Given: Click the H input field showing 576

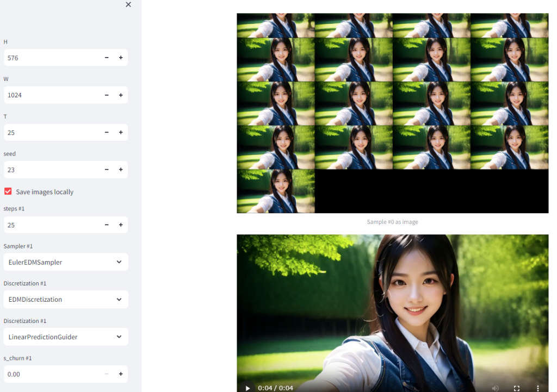Looking at the screenshot, I should (x=52, y=58).
